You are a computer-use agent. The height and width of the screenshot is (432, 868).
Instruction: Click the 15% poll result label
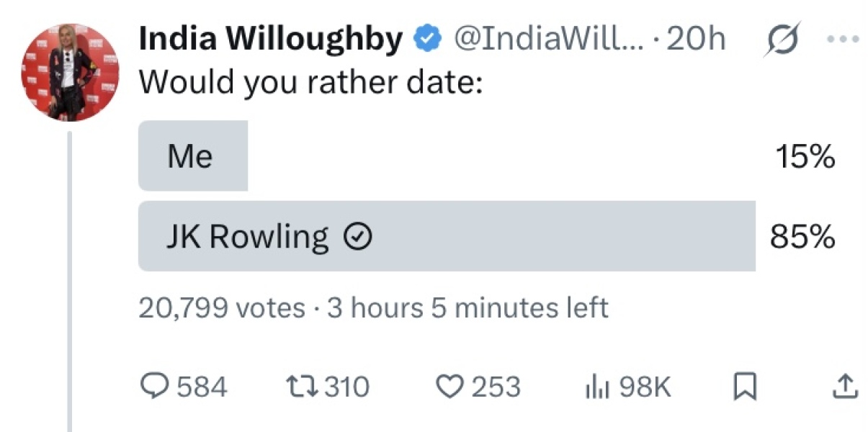tap(802, 156)
